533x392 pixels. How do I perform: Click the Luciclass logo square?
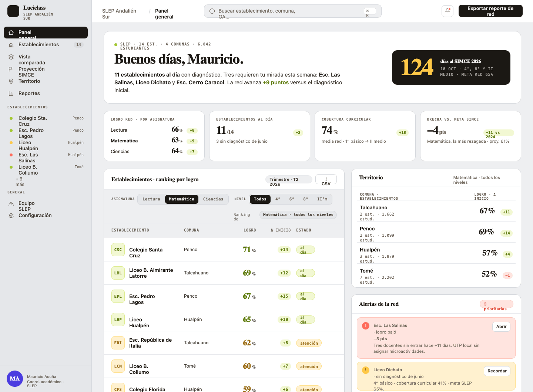[13, 11]
